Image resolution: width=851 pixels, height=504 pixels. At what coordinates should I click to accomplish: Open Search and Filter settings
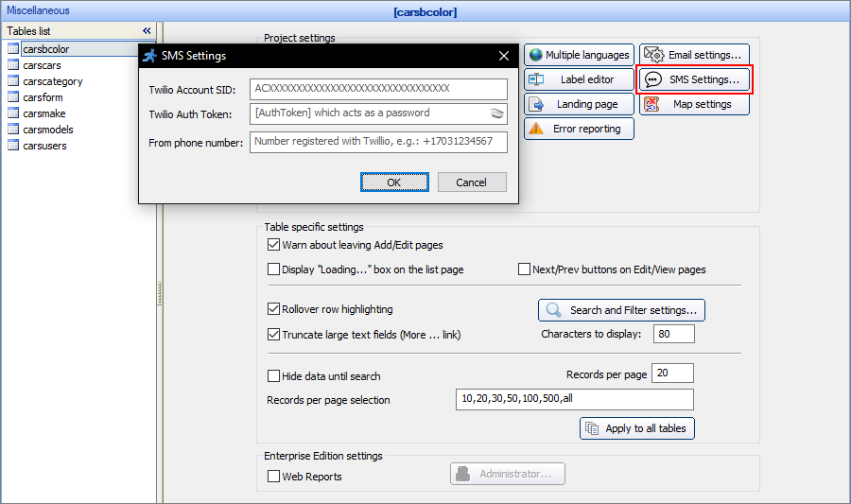[x=621, y=310]
